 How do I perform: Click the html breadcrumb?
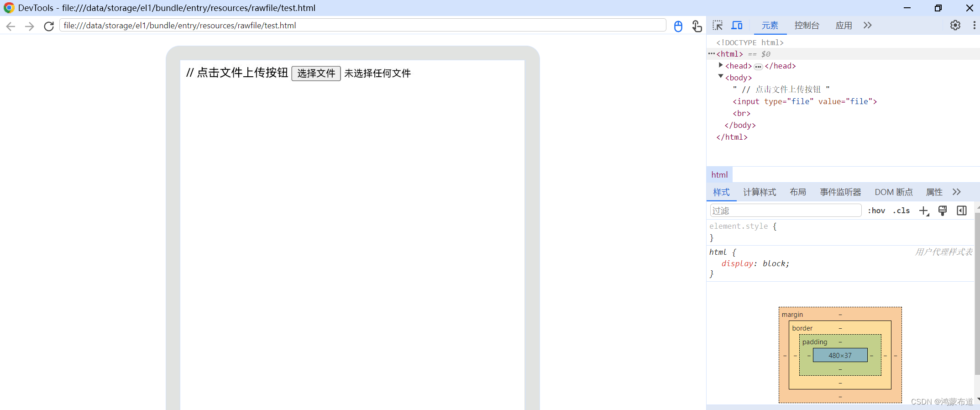tap(719, 175)
